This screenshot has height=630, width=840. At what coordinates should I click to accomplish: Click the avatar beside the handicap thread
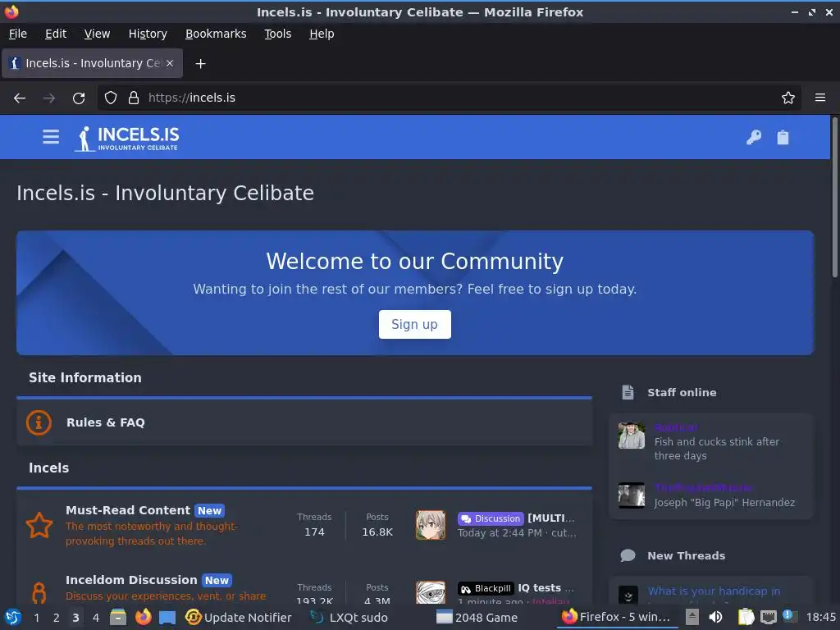[628, 595]
